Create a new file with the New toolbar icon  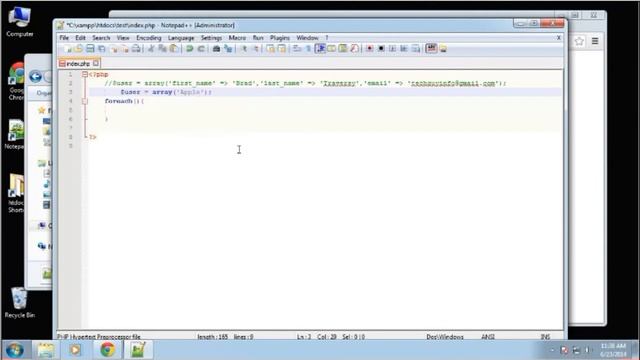pos(67,49)
